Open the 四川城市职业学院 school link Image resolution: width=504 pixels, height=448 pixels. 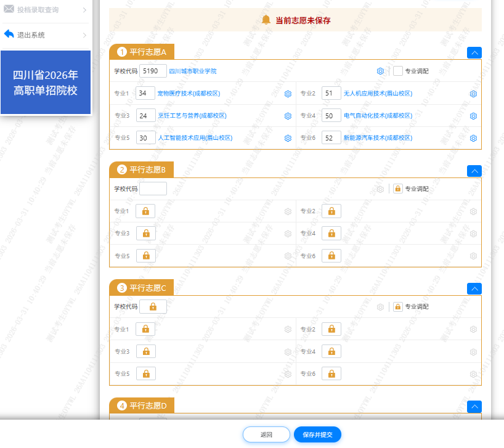193,71
